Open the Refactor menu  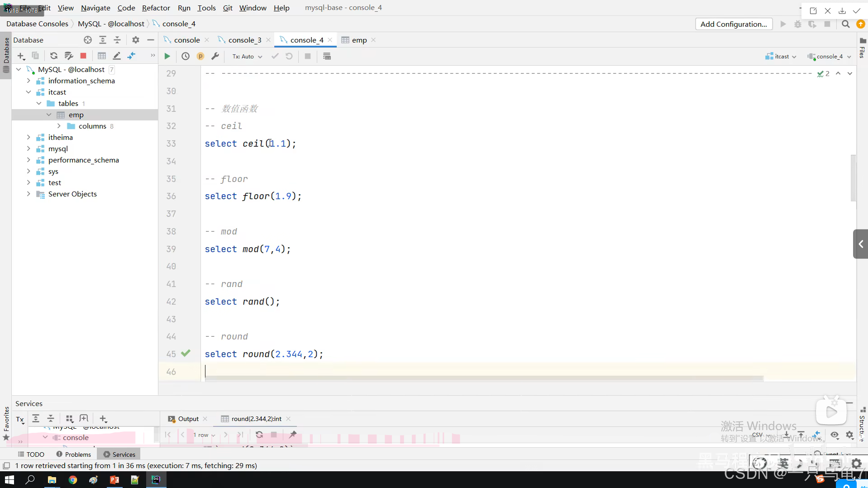click(156, 8)
